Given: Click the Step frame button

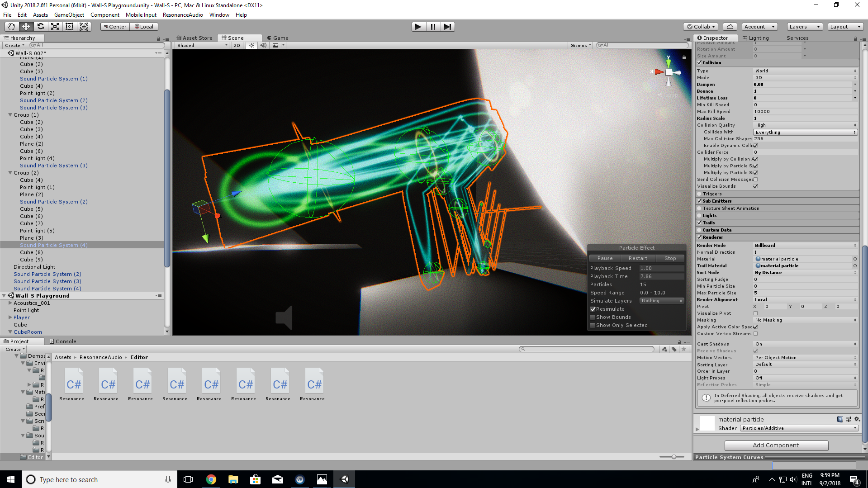Looking at the screenshot, I should coord(447,27).
